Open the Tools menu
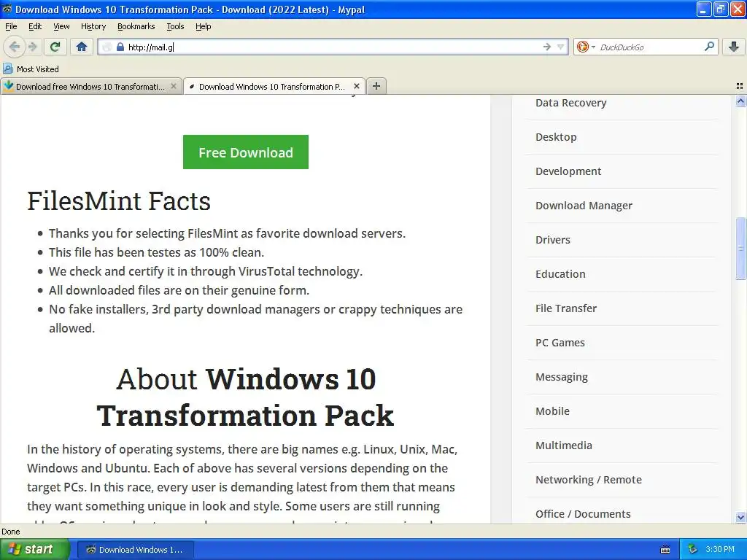 pyautogui.click(x=175, y=26)
